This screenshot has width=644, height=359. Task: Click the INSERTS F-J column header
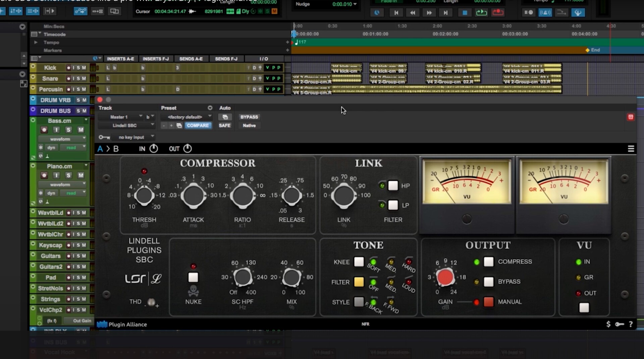[x=156, y=59]
